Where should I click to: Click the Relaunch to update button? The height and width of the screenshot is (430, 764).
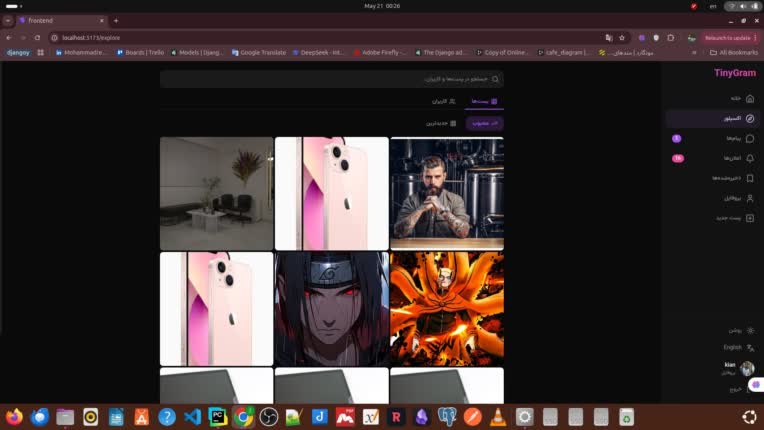tap(727, 37)
